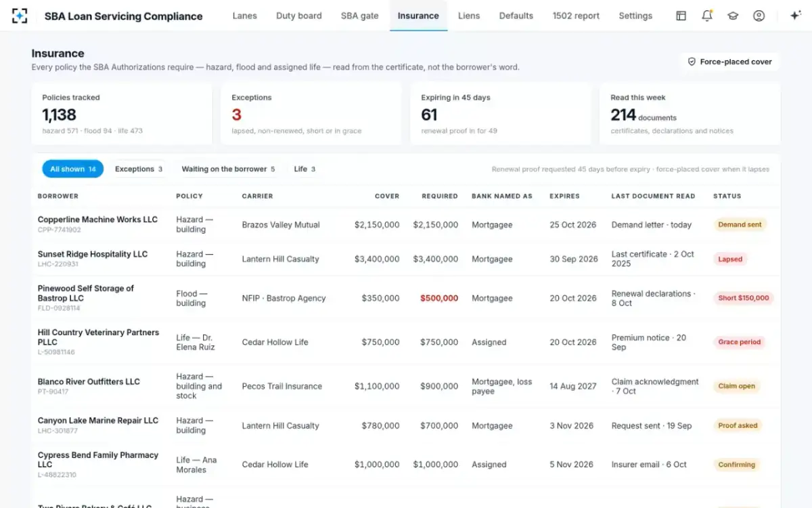Click the red $500,000 required amount
This screenshot has width=812, height=508.
(x=439, y=298)
